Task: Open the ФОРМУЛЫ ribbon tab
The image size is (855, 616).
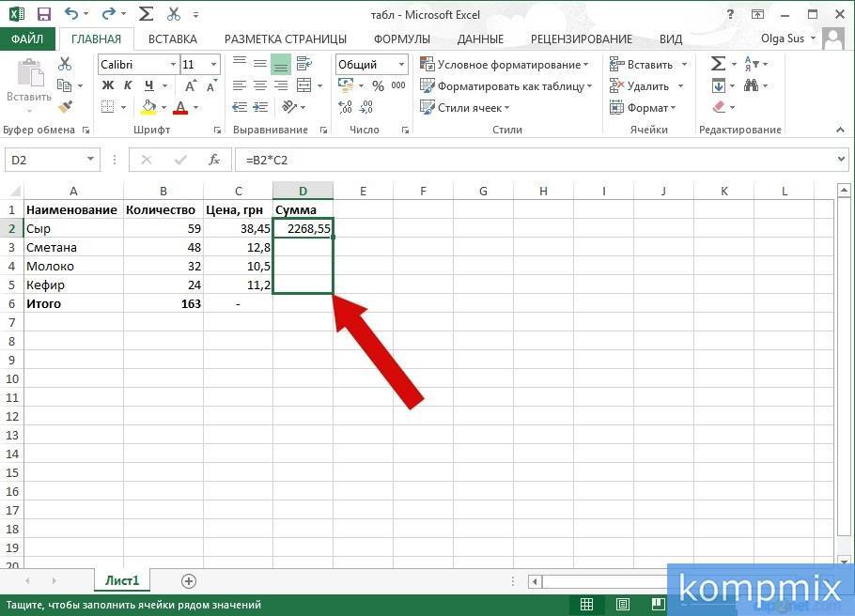Action: tap(401, 38)
